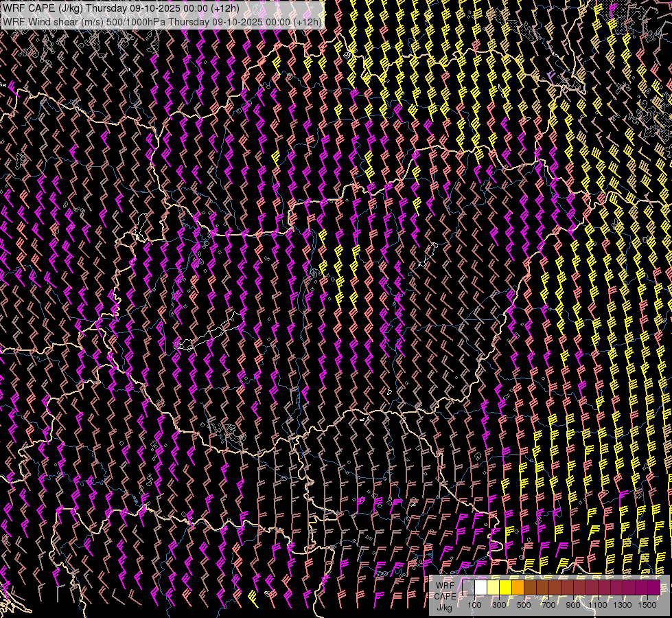
Task: Click the WRF text in the legend box
Action: click(444, 584)
